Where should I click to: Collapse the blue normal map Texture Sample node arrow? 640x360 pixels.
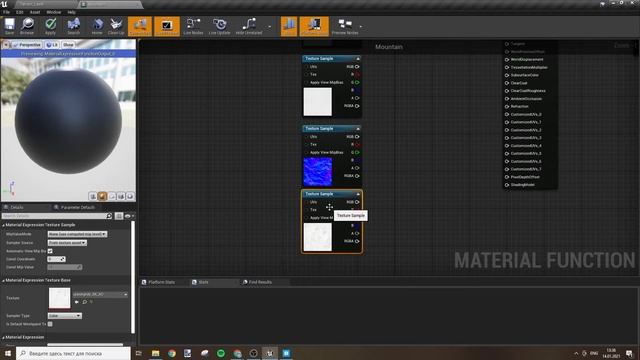pyautogui.click(x=358, y=129)
